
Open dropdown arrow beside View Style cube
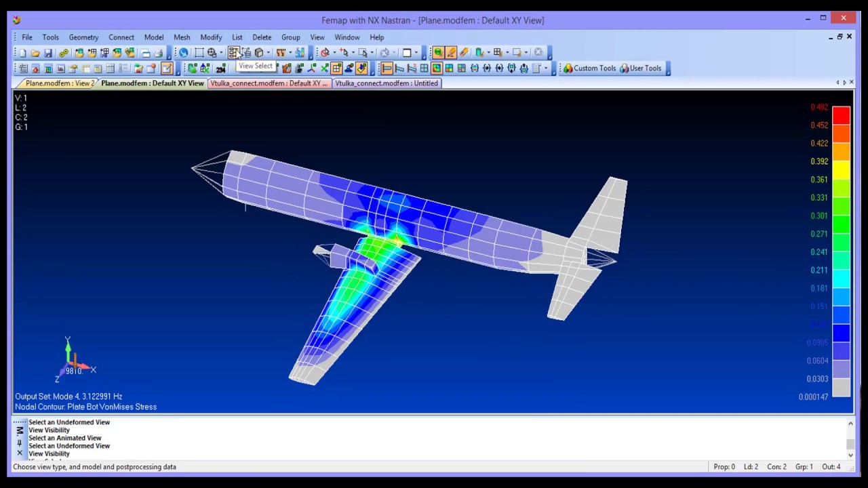pos(269,52)
